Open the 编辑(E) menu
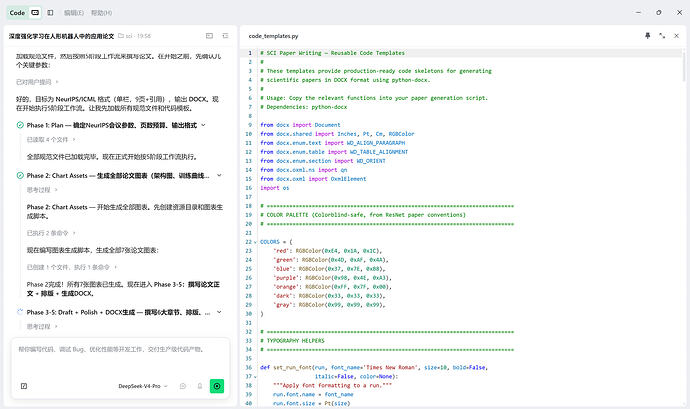 [74, 13]
